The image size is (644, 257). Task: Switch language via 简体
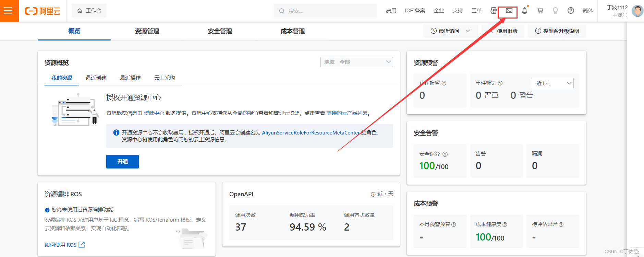click(x=588, y=11)
